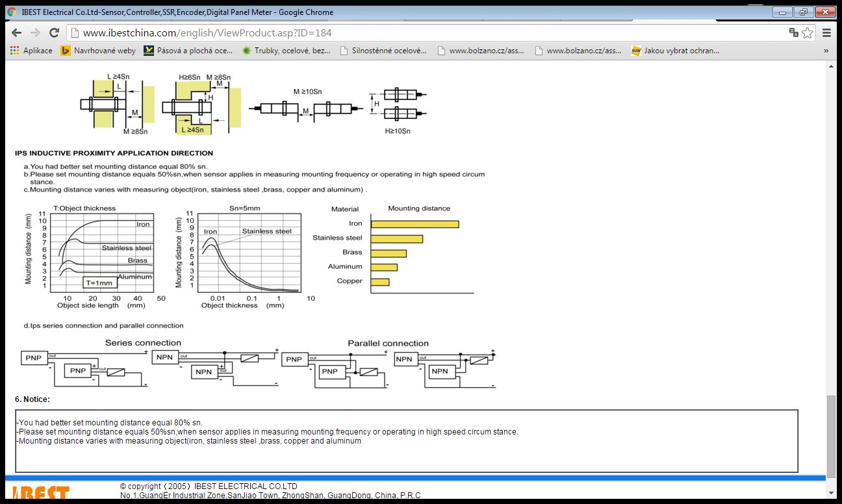The image size is (842, 504).
Task: Click the browser forward arrow
Action: point(35,32)
